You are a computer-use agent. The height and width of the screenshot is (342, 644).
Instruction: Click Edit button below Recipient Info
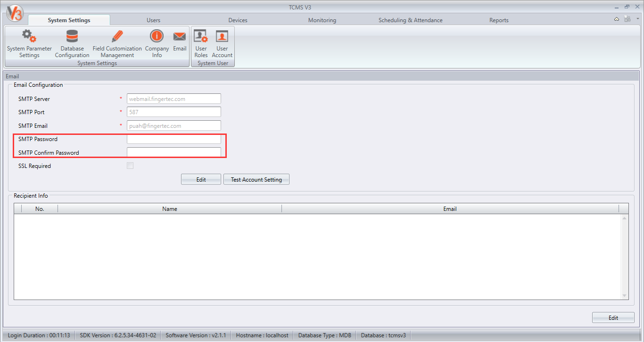pos(613,317)
